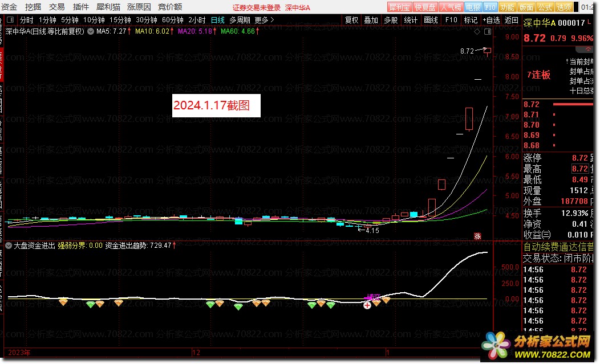Click the 多股 toolbar item

tap(391, 20)
